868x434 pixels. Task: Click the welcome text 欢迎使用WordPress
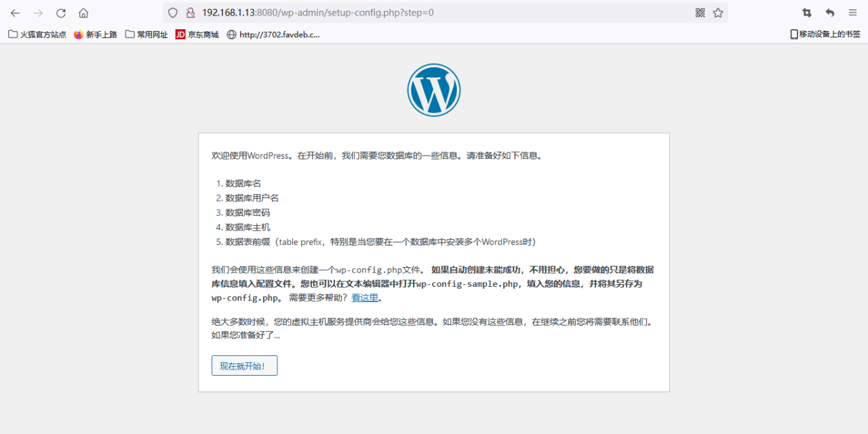pyautogui.click(x=251, y=155)
